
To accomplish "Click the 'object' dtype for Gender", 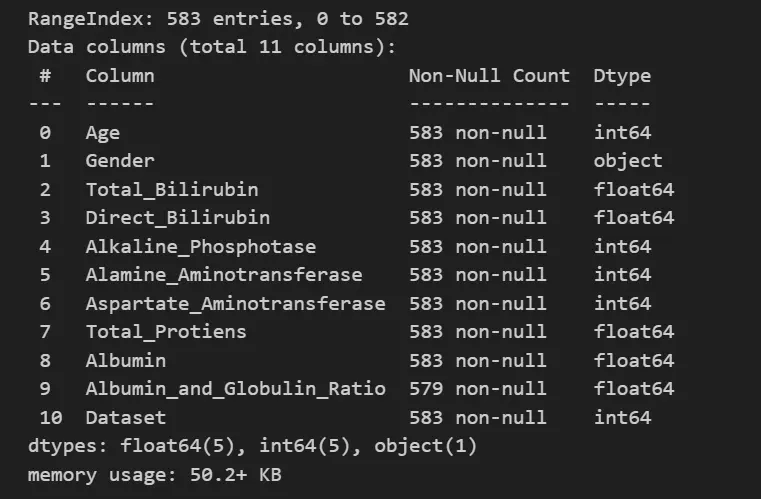I will pos(628,161).
